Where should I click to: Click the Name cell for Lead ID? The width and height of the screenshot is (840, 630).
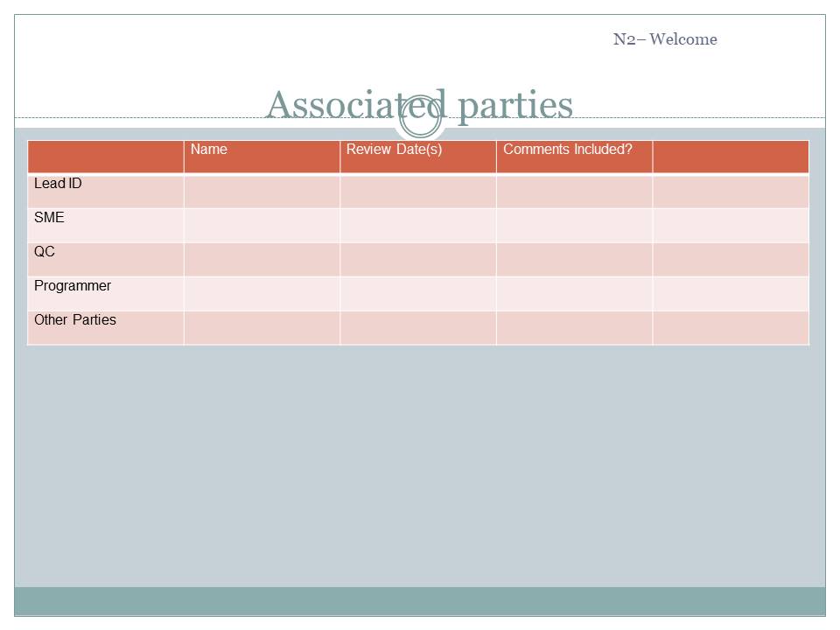pos(262,191)
